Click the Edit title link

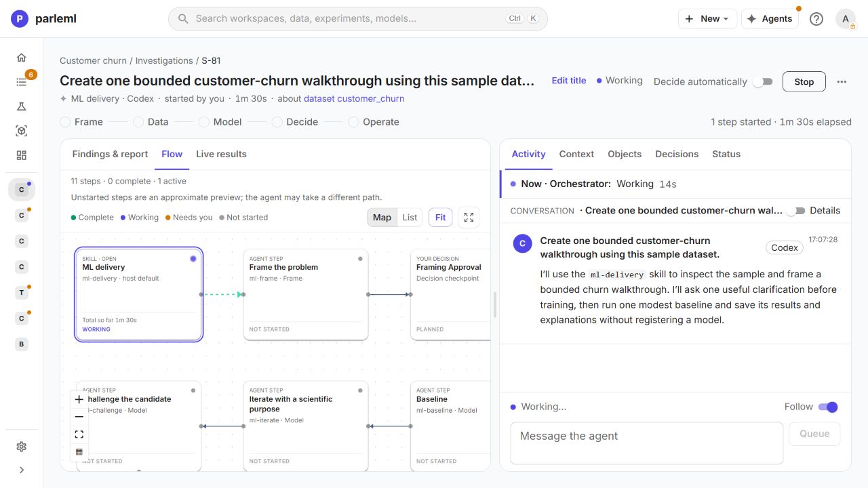569,81
